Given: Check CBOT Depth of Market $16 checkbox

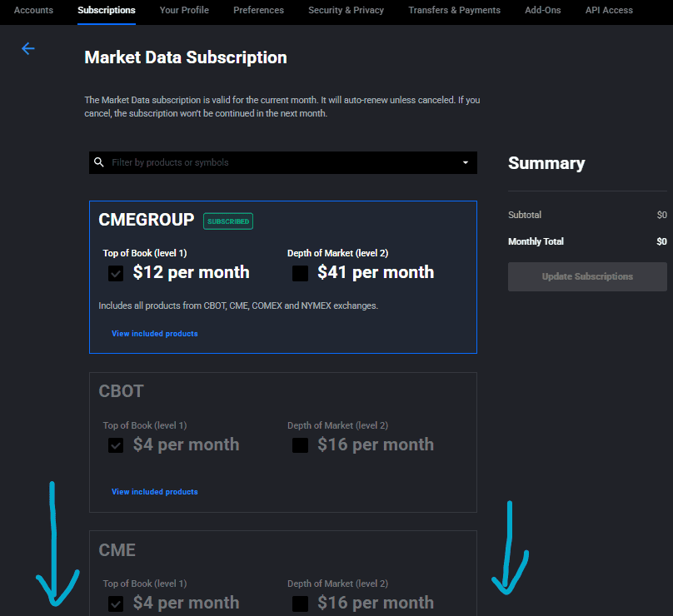Looking at the screenshot, I should click(301, 445).
